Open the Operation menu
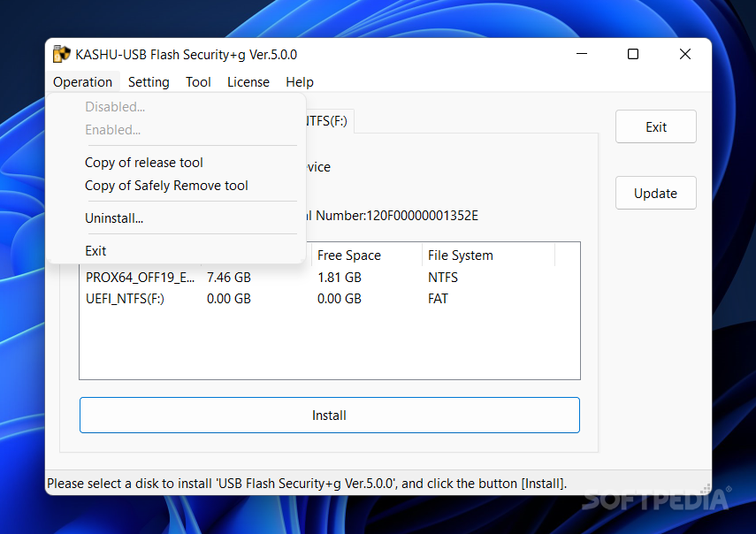The height and width of the screenshot is (534, 756). pos(82,82)
